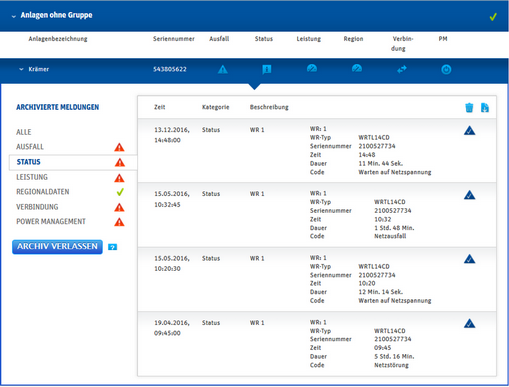Collapse the Krämer plant row
509x387 pixels.
point(21,69)
